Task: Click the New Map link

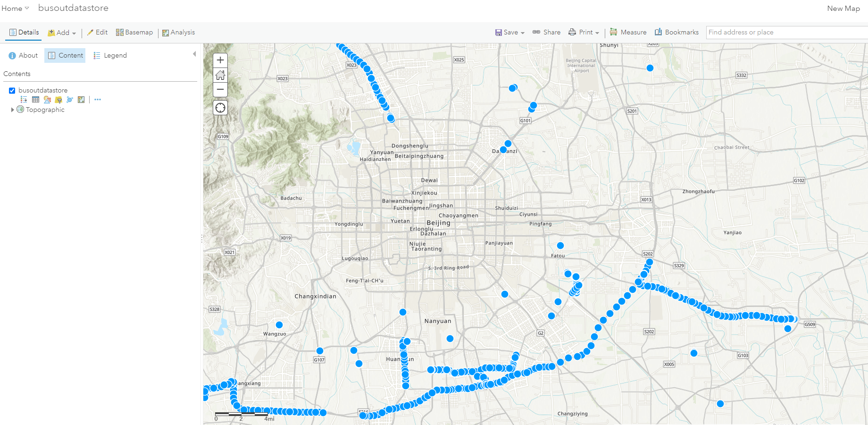Action: [x=843, y=8]
